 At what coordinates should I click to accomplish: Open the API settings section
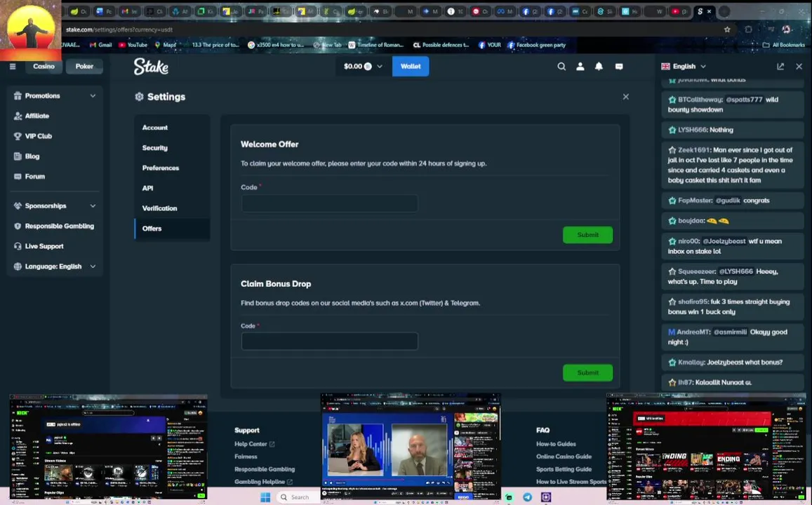click(x=172, y=188)
